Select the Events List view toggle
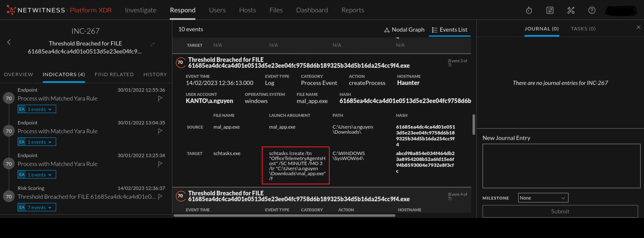The image size is (644, 238). pyautogui.click(x=449, y=29)
